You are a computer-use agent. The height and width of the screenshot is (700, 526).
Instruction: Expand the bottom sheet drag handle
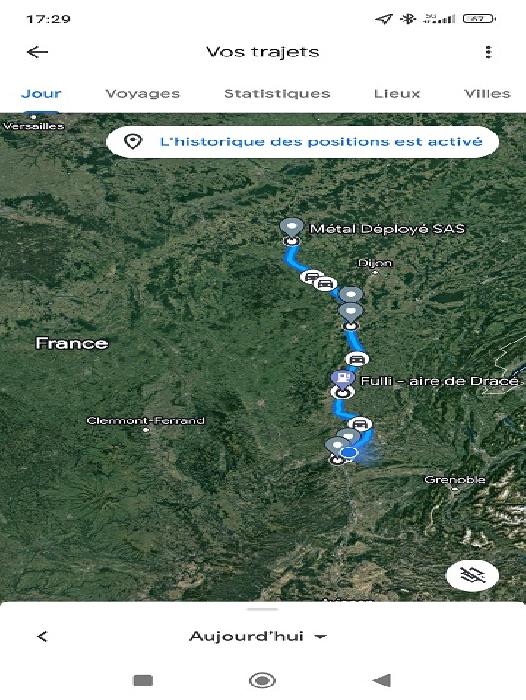tap(263, 609)
